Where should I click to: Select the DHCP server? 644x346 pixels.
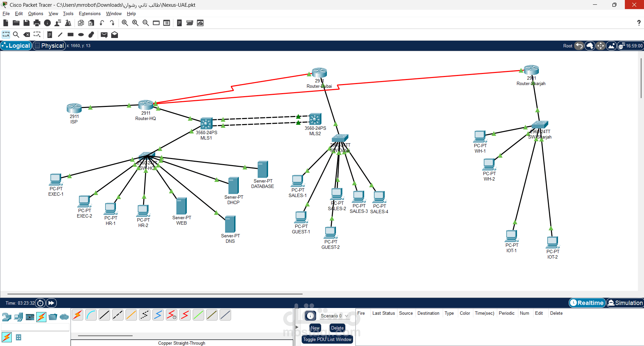tap(233, 186)
